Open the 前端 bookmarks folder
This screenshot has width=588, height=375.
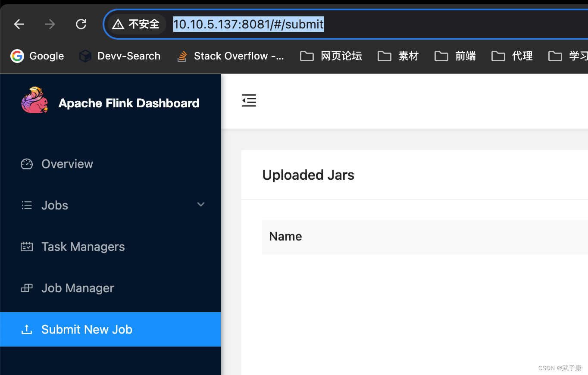point(455,56)
